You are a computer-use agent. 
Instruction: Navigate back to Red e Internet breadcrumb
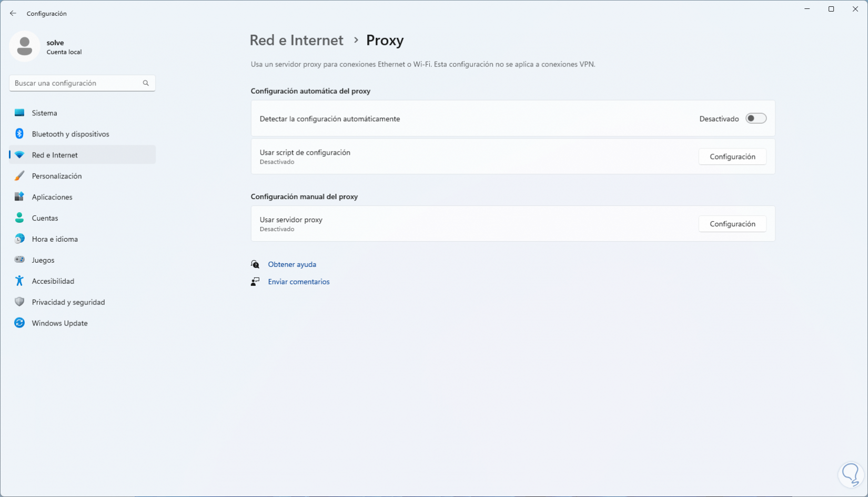[x=296, y=41]
